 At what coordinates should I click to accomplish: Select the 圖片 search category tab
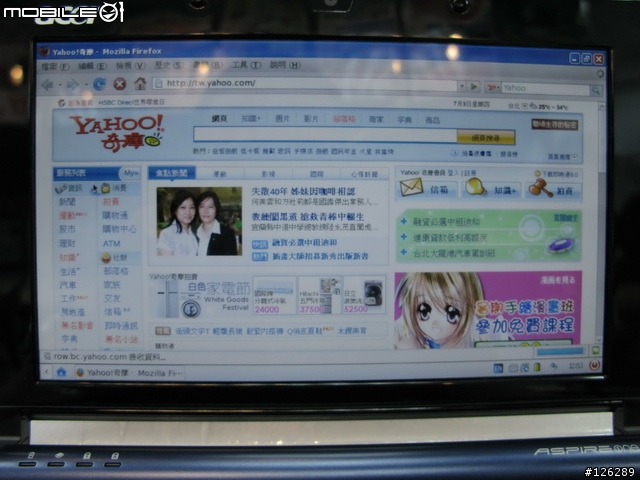tap(282, 119)
